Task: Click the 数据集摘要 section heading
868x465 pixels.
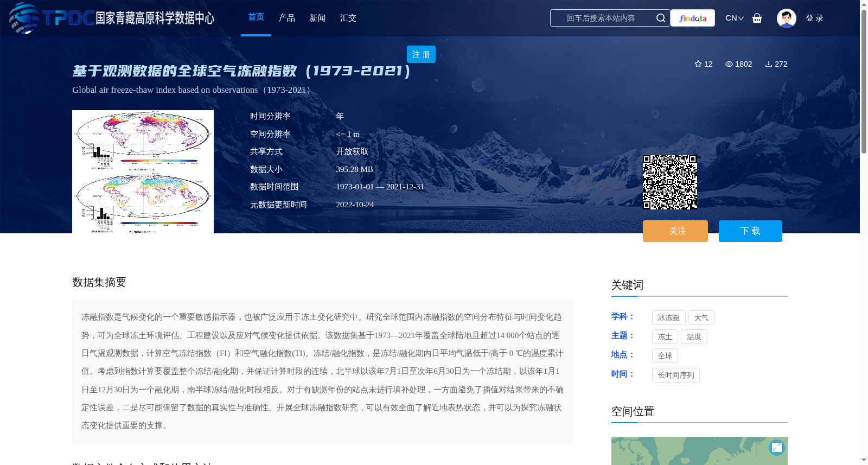Action: [99, 282]
